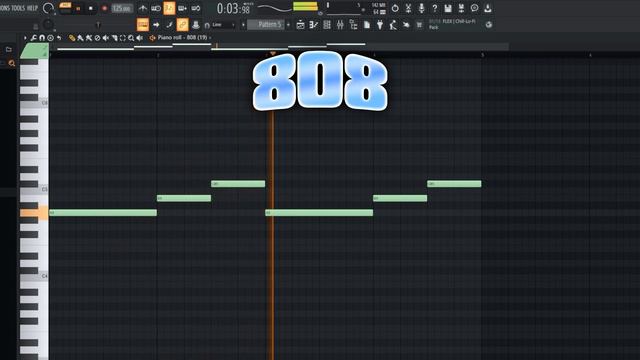Select the piano roll zoom magnifier tool

pyautogui.click(x=131, y=38)
